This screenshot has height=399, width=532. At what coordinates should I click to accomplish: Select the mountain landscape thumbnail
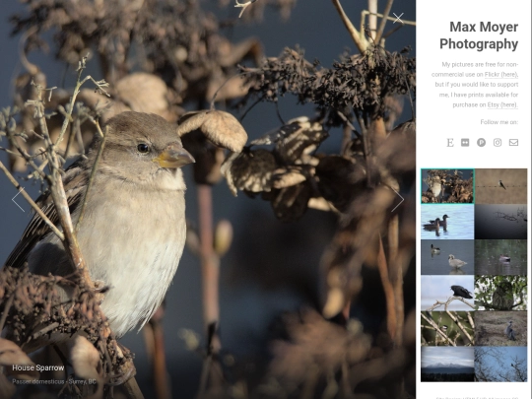447,365
